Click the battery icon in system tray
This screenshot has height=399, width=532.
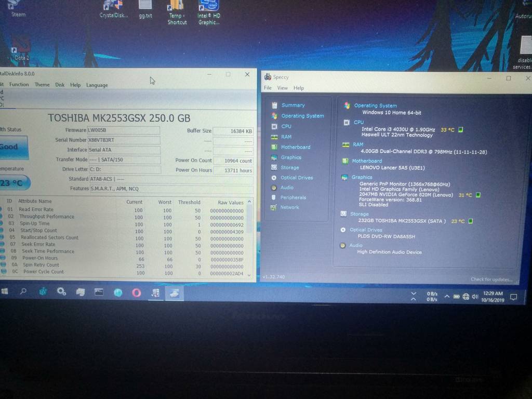click(x=457, y=297)
